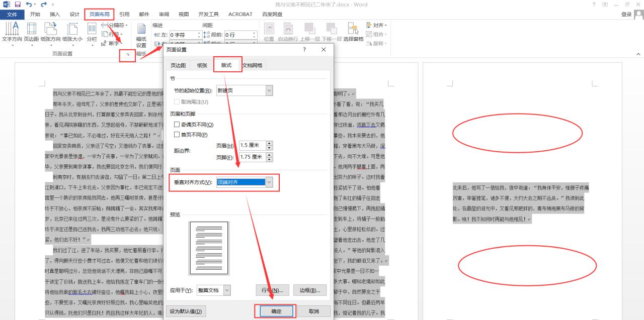Viewport: 644px width, 320px height.
Task: Click the Word help question mark icon
Action: [x=594, y=4]
